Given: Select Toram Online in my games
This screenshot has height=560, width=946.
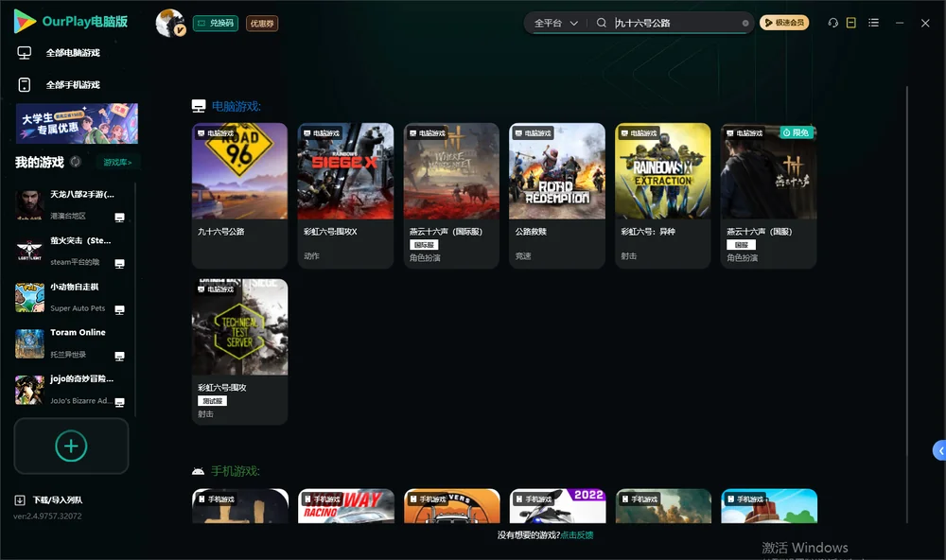Looking at the screenshot, I should coord(71,342).
